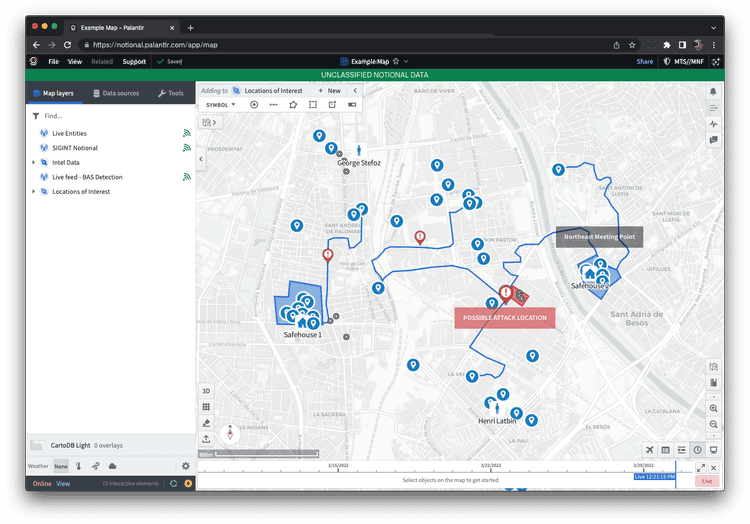Expand the Locations of Interest layer
This screenshot has width=750, height=524.
[x=33, y=191]
